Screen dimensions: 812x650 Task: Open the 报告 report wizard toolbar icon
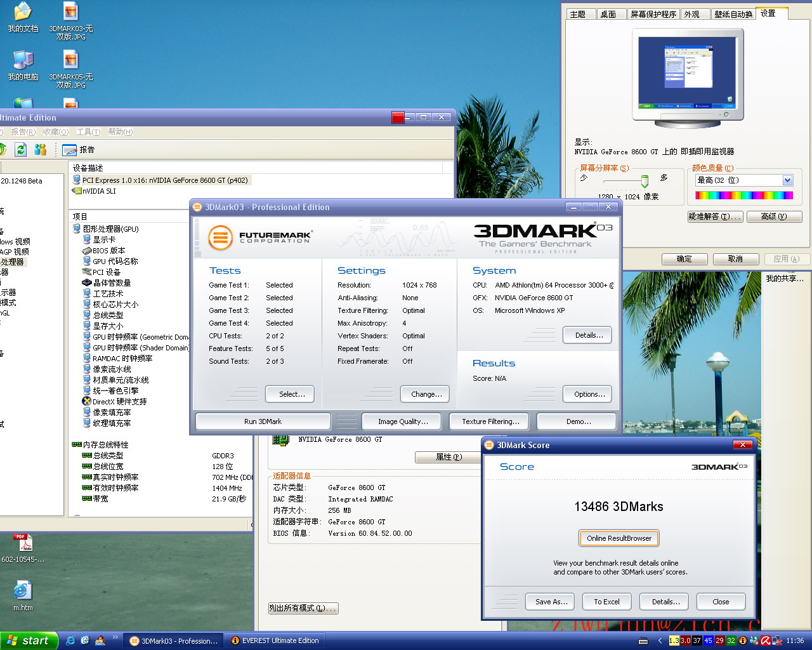(70, 150)
